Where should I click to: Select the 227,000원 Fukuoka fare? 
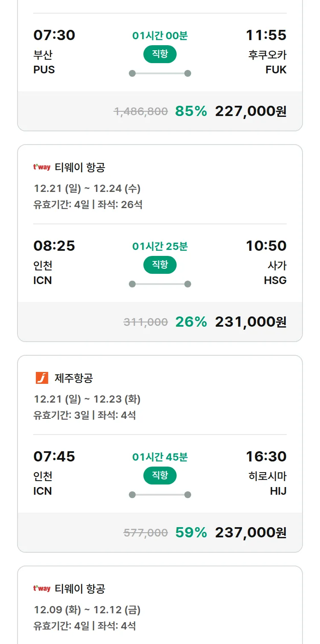250,111
